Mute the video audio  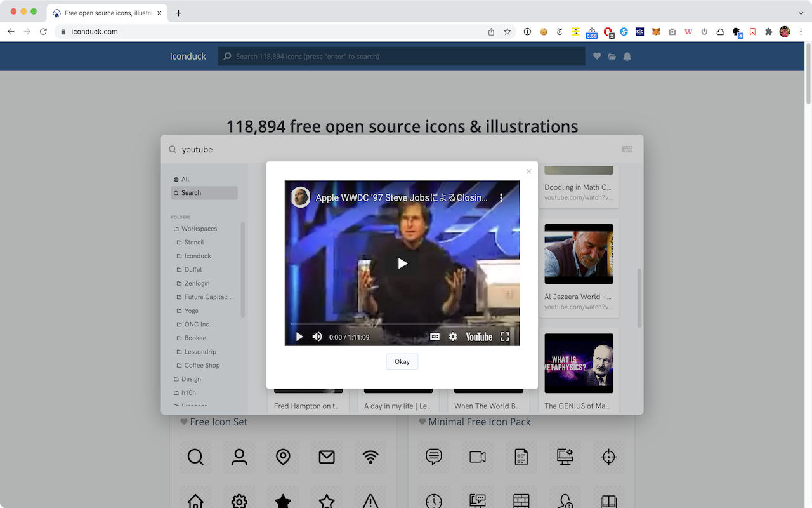(x=317, y=337)
